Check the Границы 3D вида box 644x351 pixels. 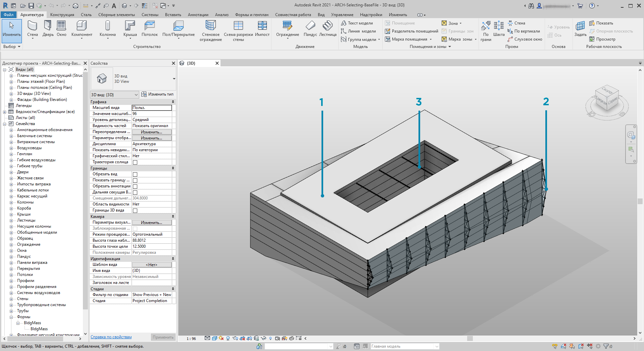pos(135,211)
